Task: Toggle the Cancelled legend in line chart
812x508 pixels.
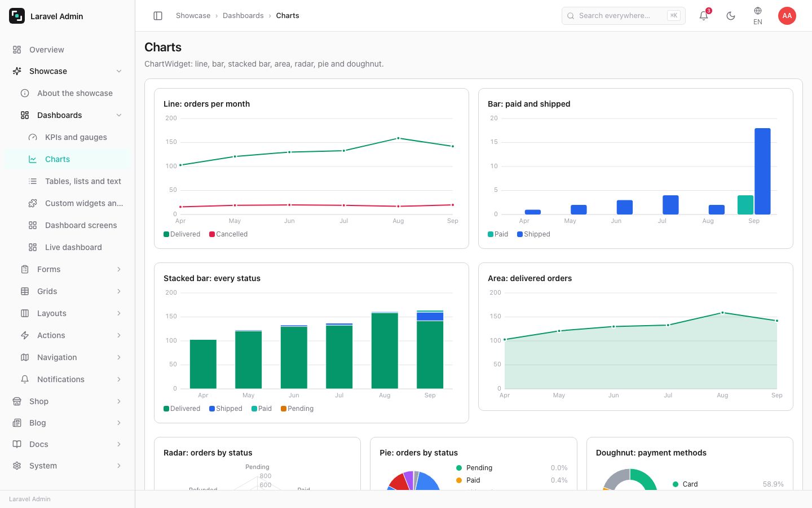Action: [228, 234]
